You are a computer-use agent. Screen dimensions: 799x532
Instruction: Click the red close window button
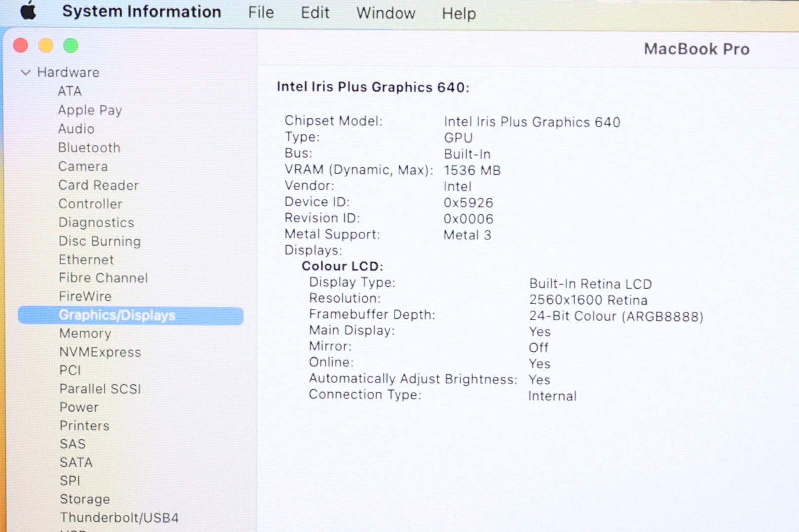21,46
